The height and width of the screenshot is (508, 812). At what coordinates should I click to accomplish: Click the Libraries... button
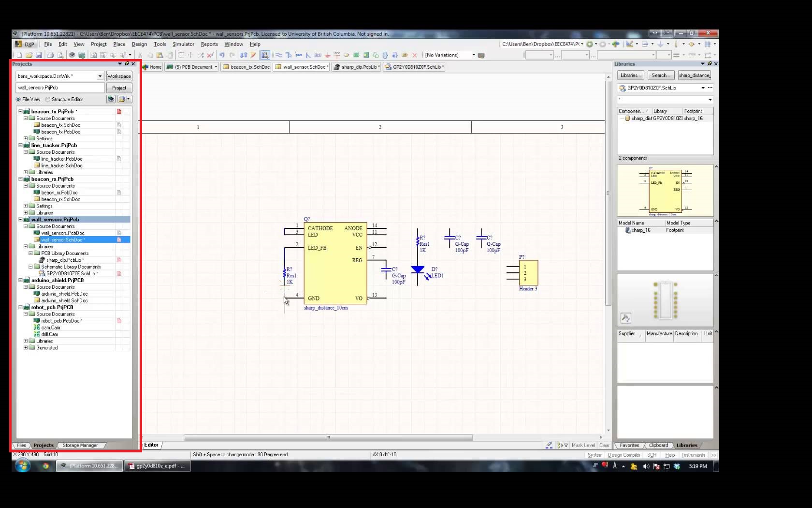[x=630, y=75]
